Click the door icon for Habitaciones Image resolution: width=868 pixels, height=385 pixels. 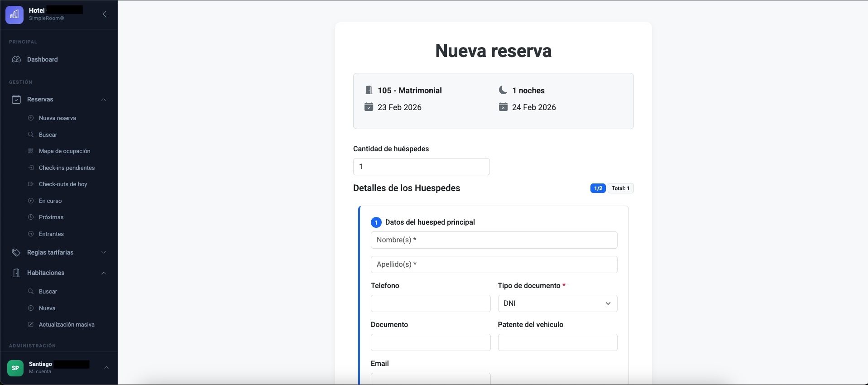tap(16, 273)
